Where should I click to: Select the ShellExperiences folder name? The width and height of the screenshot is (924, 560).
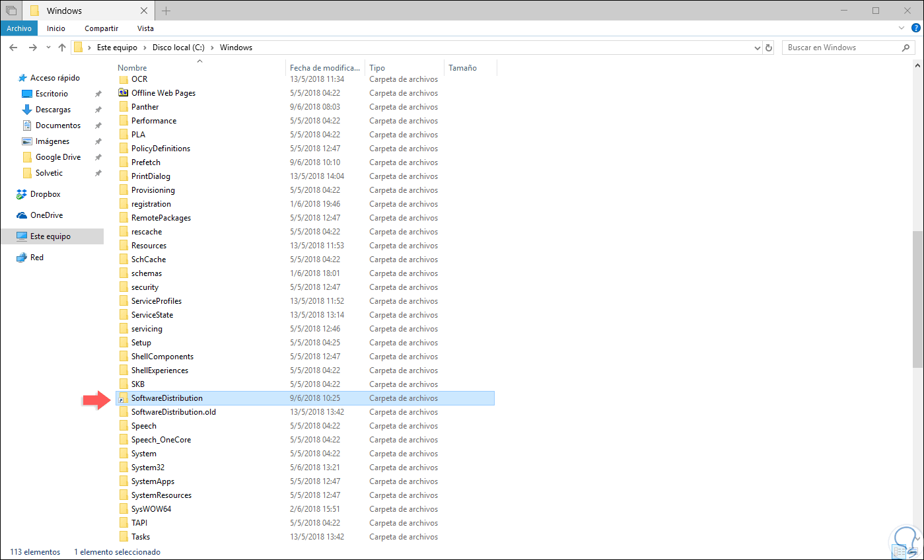click(160, 370)
